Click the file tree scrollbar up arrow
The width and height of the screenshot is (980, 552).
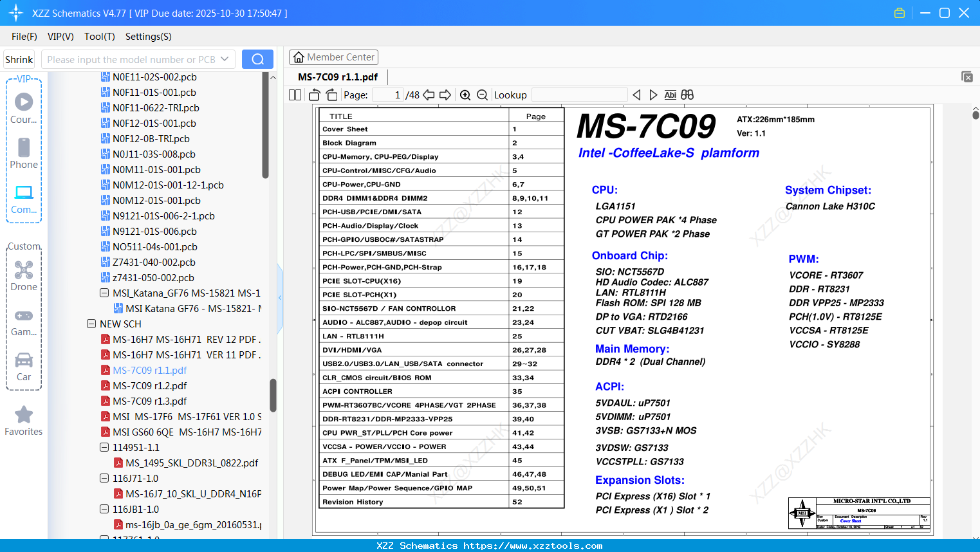click(273, 78)
